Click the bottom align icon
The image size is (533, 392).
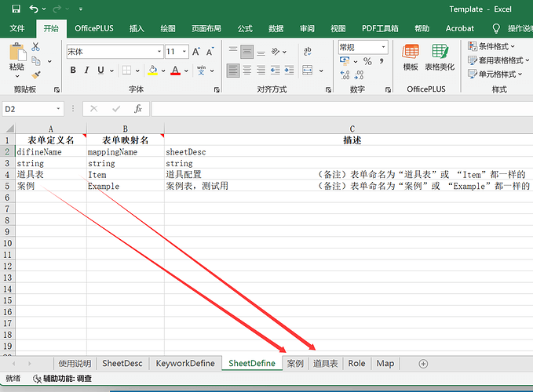(261, 52)
